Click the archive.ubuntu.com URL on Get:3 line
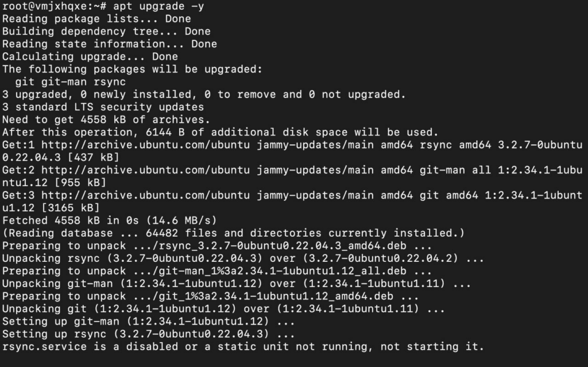Screen dimensions: 588x367 tap(145, 195)
